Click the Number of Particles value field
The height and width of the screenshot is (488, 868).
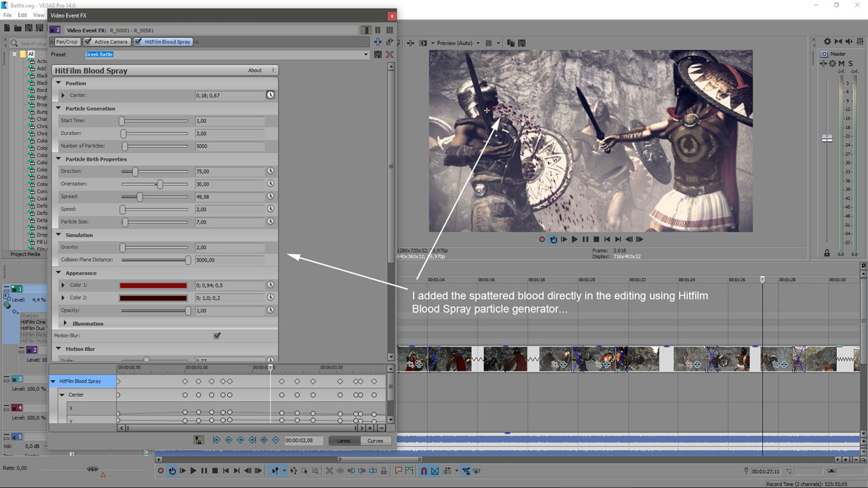(229, 146)
